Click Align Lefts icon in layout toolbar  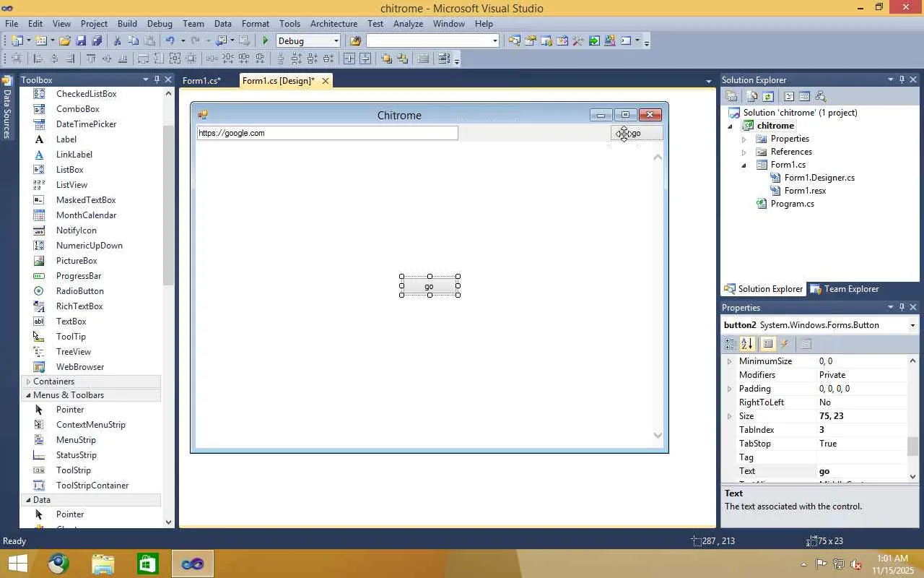point(38,59)
